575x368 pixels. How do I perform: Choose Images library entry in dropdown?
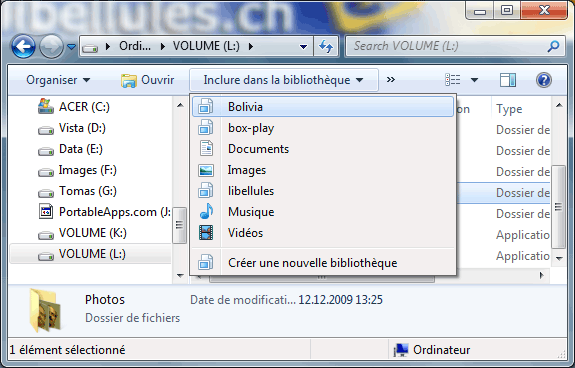[x=323, y=170]
